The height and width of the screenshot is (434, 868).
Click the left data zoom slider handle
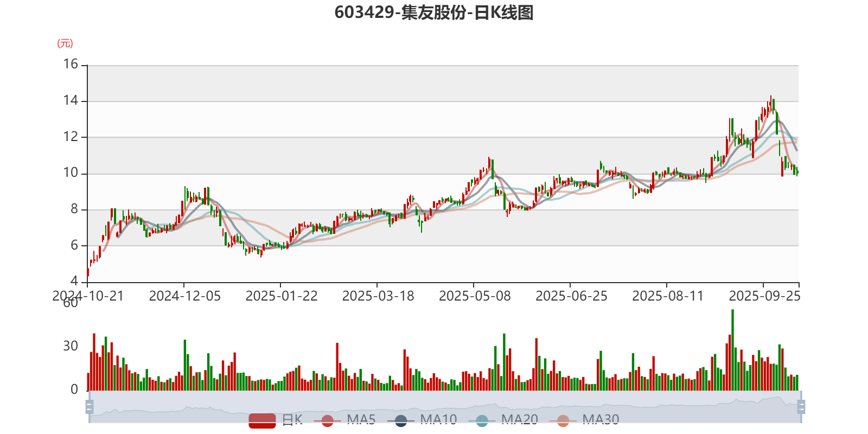(90, 406)
